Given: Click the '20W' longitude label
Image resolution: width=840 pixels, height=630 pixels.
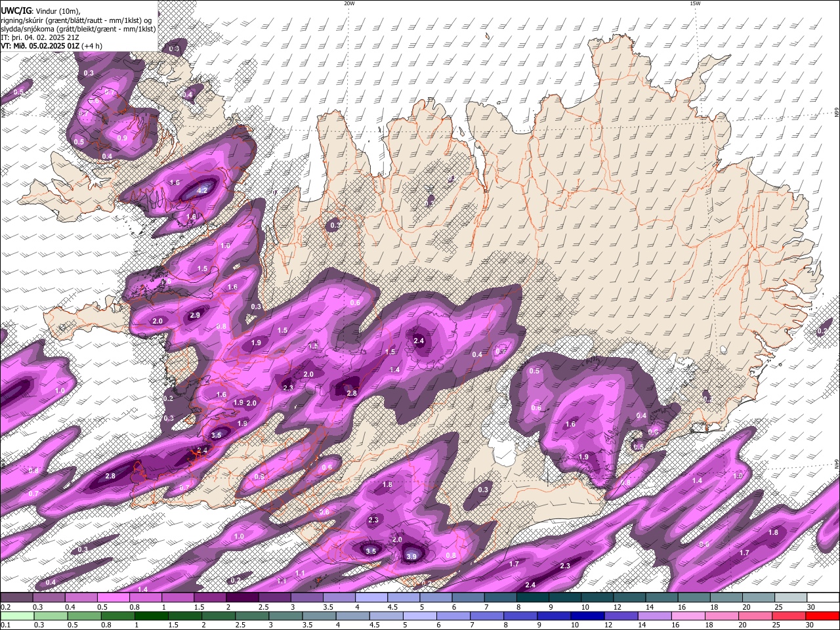Looking at the screenshot, I should click(x=349, y=3).
